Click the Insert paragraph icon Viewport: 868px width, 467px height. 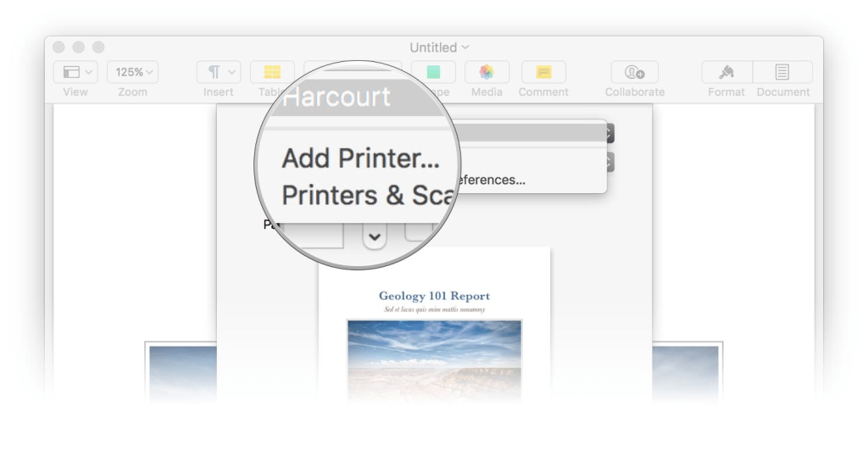[x=219, y=72]
